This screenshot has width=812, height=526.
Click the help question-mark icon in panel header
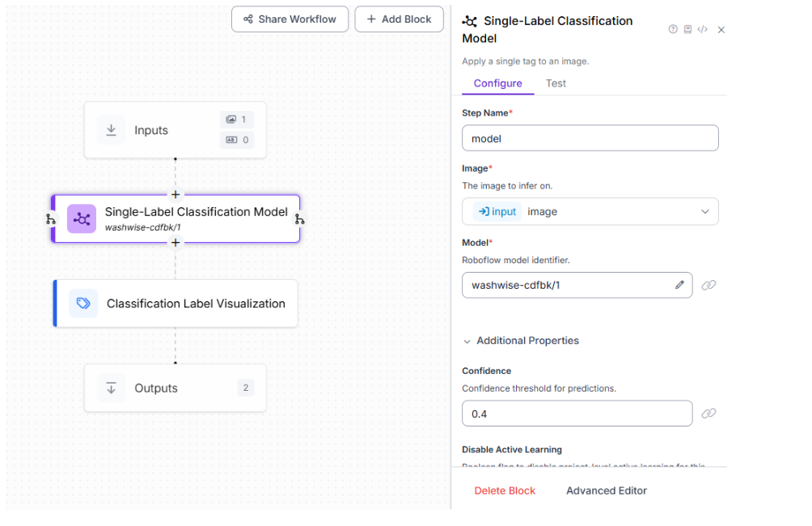pos(673,29)
